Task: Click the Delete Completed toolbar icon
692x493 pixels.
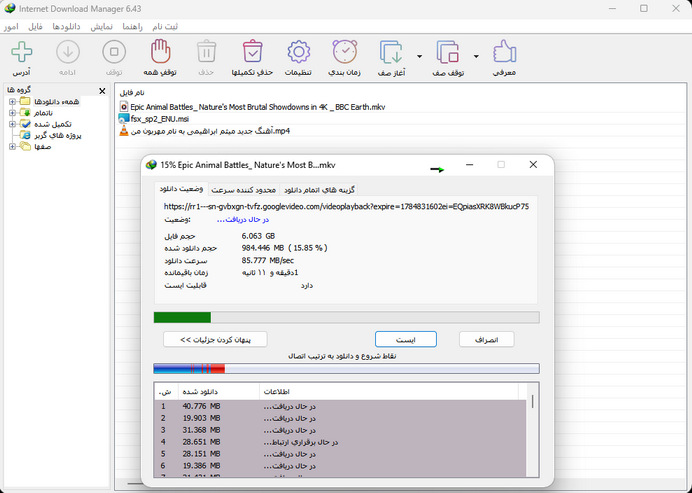Action: click(x=252, y=52)
